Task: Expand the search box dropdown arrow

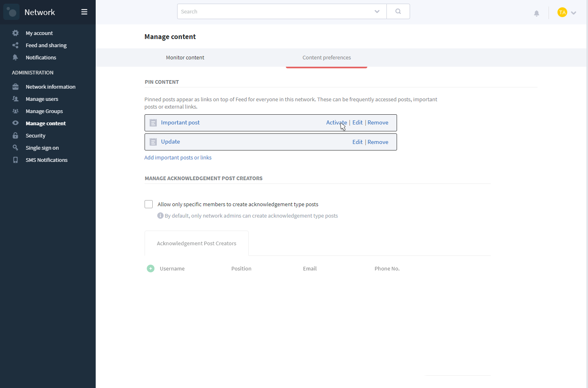Action: pos(377,11)
